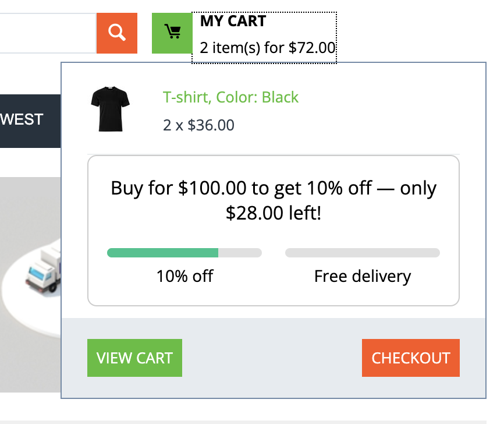Open the black T-shirt product thumbnail
The height and width of the screenshot is (424, 504).
[x=110, y=109]
